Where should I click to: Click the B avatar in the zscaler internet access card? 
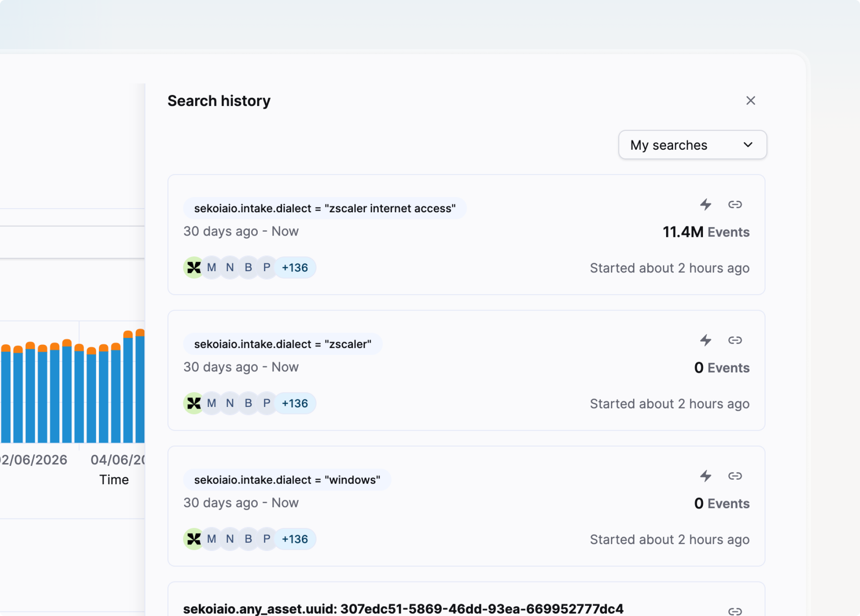(248, 268)
